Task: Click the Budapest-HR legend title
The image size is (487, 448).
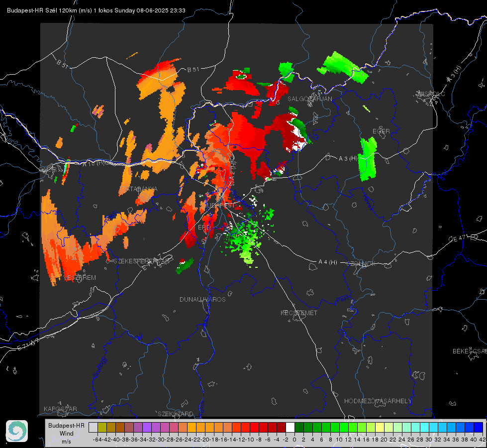Action: click(x=66, y=425)
